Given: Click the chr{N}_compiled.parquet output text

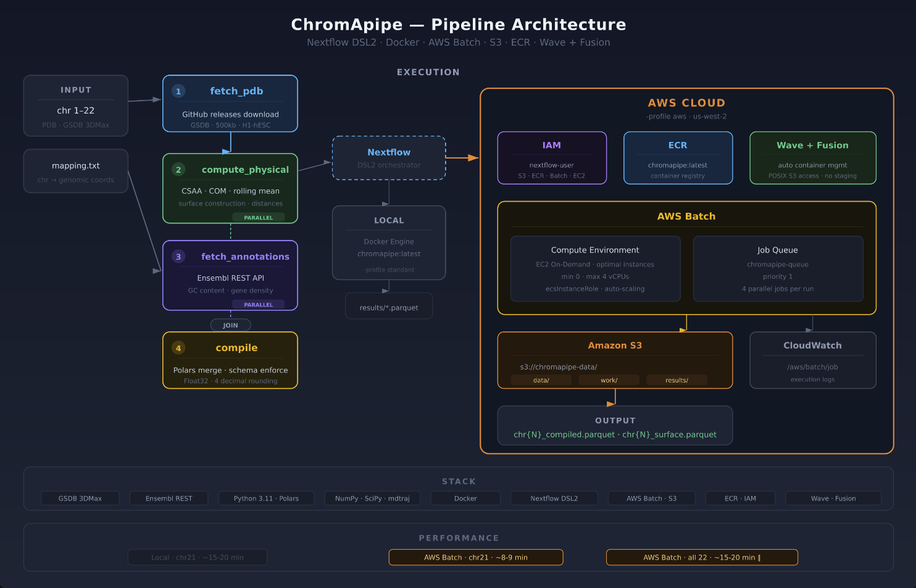Looking at the screenshot, I should tap(564, 434).
